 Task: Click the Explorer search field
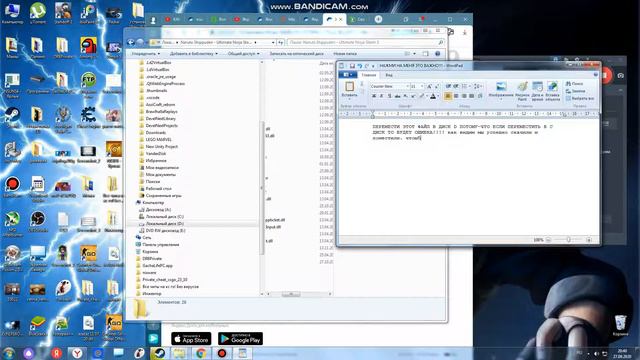click(366, 42)
